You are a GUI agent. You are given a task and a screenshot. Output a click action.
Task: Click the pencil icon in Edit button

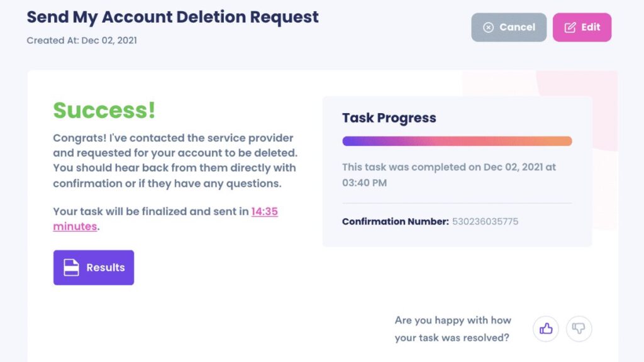click(570, 27)
